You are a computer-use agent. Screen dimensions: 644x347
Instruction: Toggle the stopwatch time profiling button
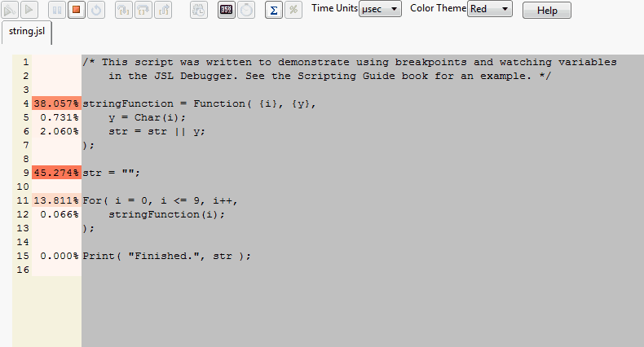point(246,10)
